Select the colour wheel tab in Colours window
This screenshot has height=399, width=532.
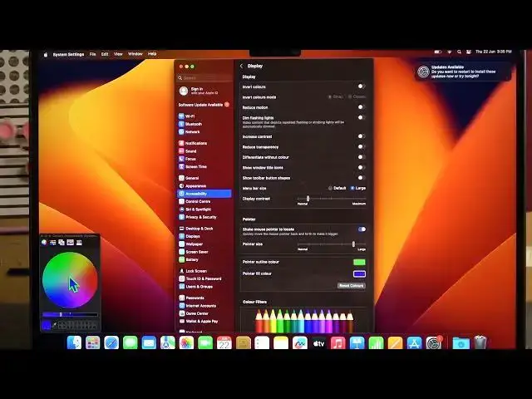point(44,242)
